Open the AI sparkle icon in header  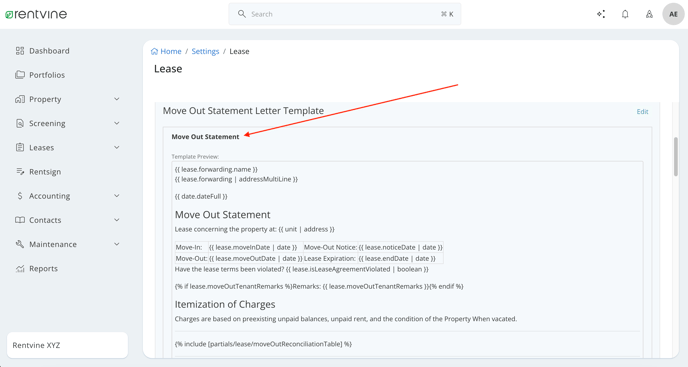pos(601,14)
